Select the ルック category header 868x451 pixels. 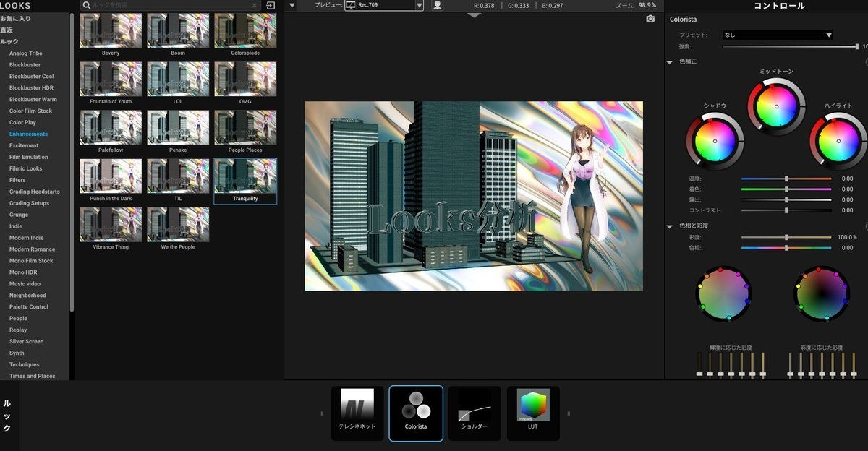(x=9, y=41)
